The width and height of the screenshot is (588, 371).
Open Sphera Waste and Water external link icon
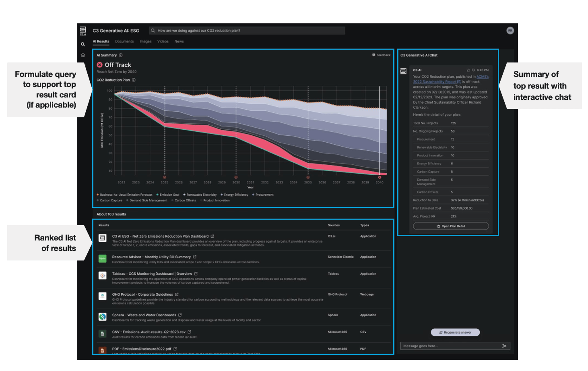[180, 315]
